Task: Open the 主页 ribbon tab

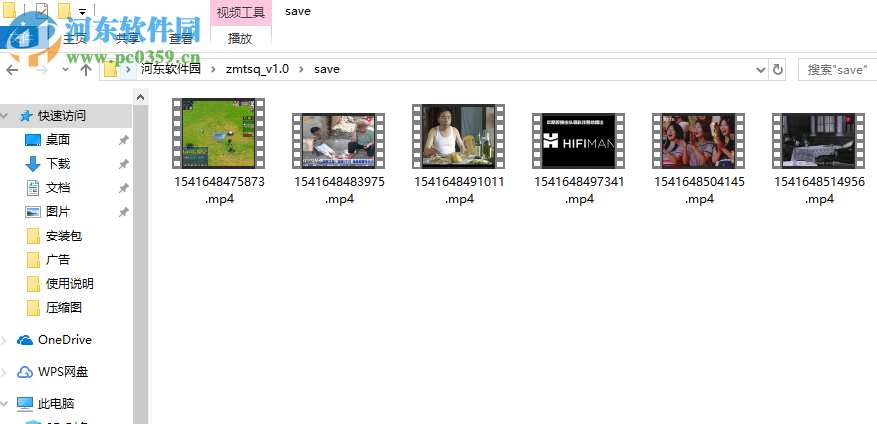Action: [74, 39]
